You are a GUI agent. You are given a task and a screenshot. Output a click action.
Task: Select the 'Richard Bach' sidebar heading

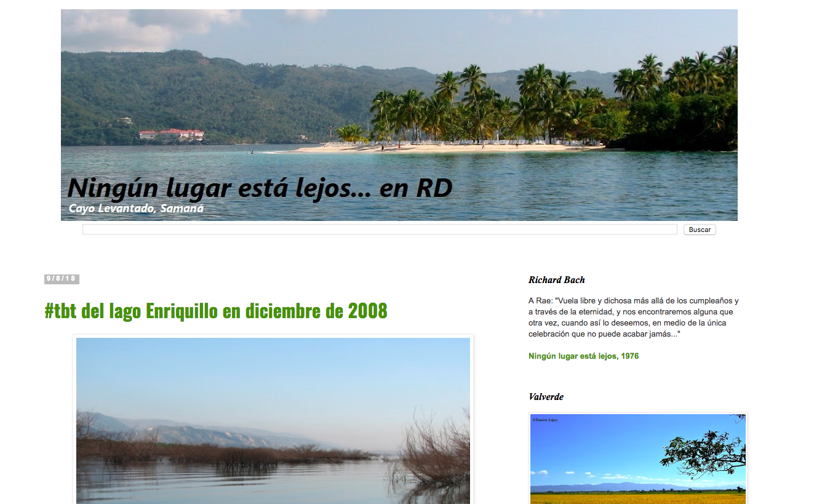pos(556,280)
